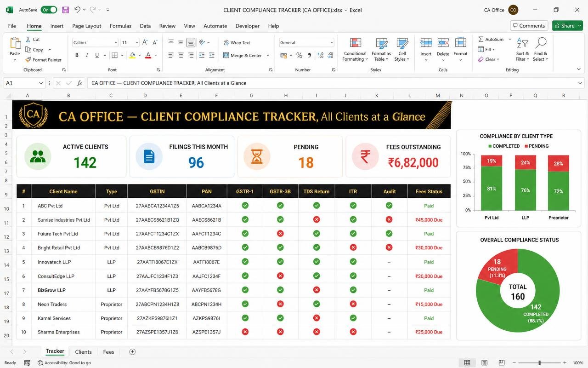Click the Percent Style icon

299,55
